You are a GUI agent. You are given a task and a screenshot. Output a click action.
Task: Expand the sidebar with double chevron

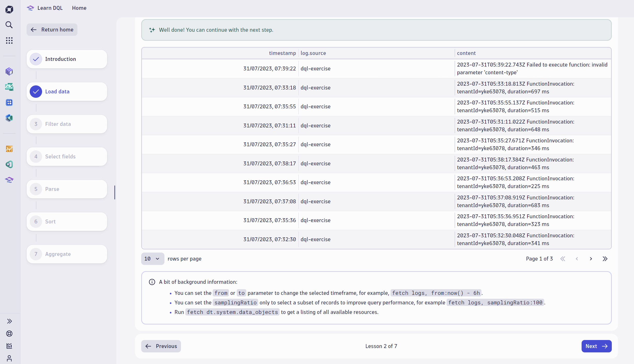(x=9, y=321)
